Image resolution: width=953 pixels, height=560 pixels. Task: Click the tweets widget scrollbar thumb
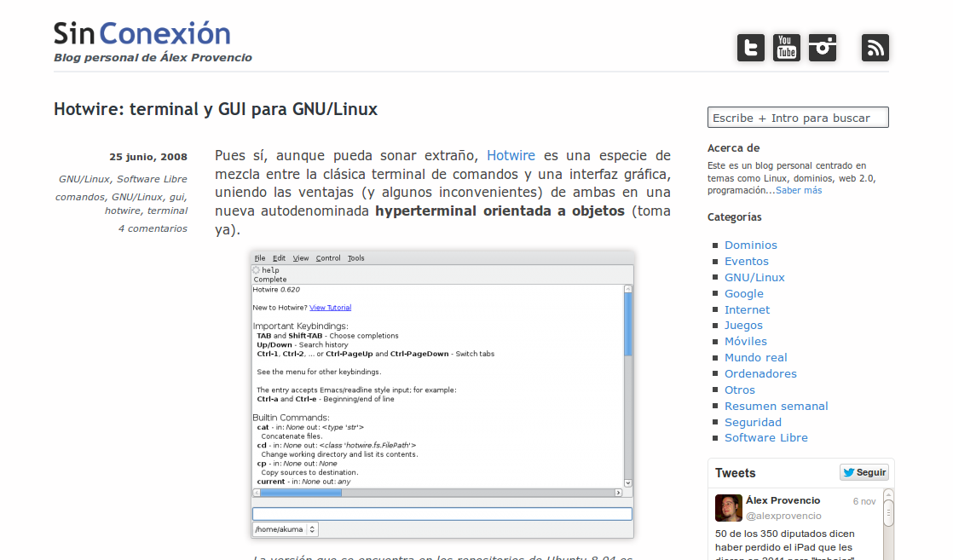[x=888, y=512]
